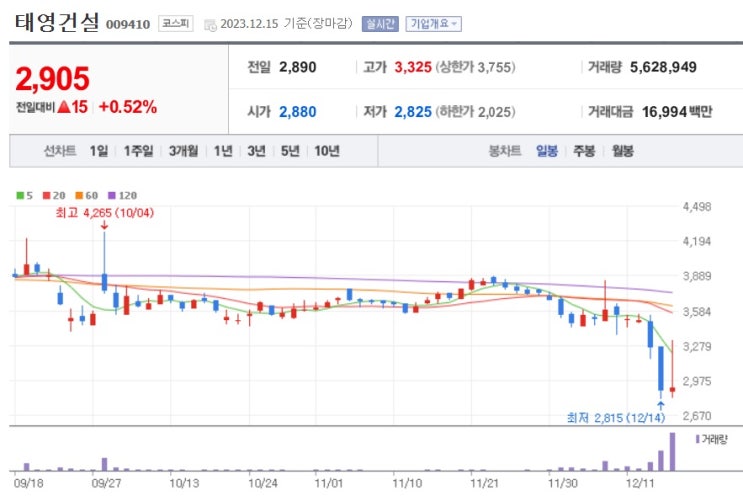Image resolution: width=743 pixels, height=496 pixels.
Task: Click trading volume value 5,628,949
Action: [663, 67]
